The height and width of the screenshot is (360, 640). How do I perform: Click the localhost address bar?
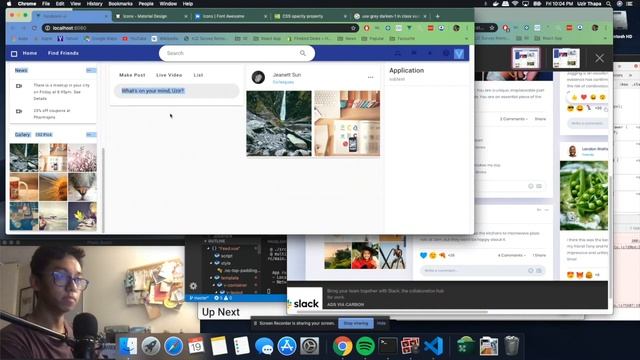200,28
